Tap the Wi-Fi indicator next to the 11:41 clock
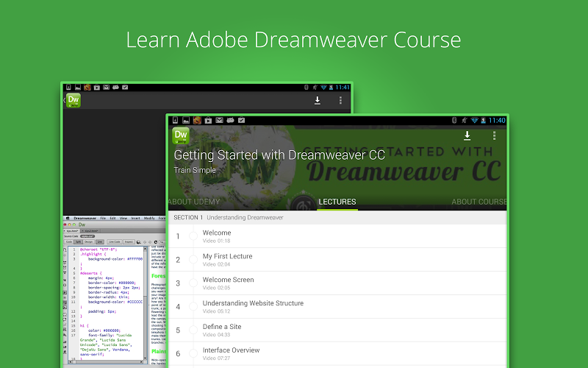This screenshot has height=368, width=588. pyautogui.click(x=323, y=87)
